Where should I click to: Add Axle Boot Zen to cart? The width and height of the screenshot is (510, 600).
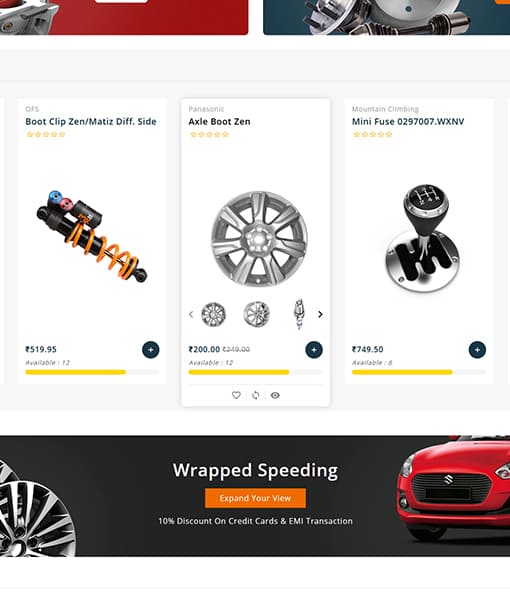tap(314, 349)
